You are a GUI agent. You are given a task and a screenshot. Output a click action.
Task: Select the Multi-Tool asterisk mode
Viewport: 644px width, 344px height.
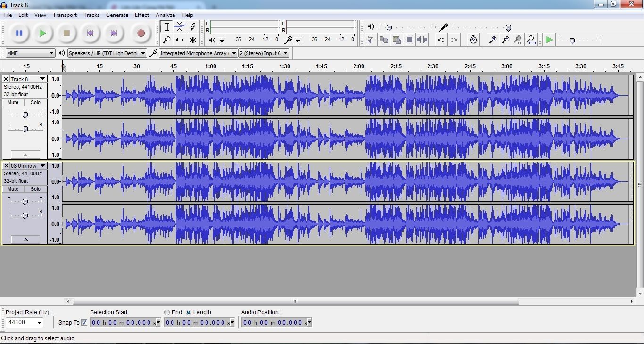tap(192, 40)
